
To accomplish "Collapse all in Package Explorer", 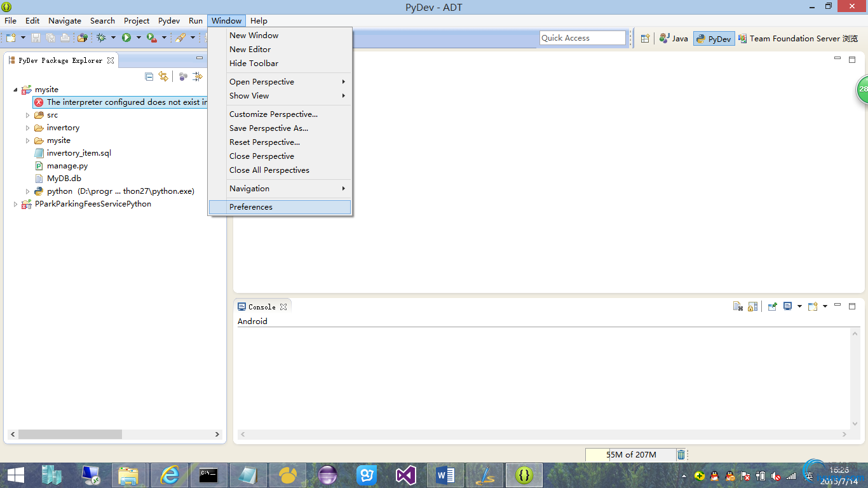I will [149, 76].
